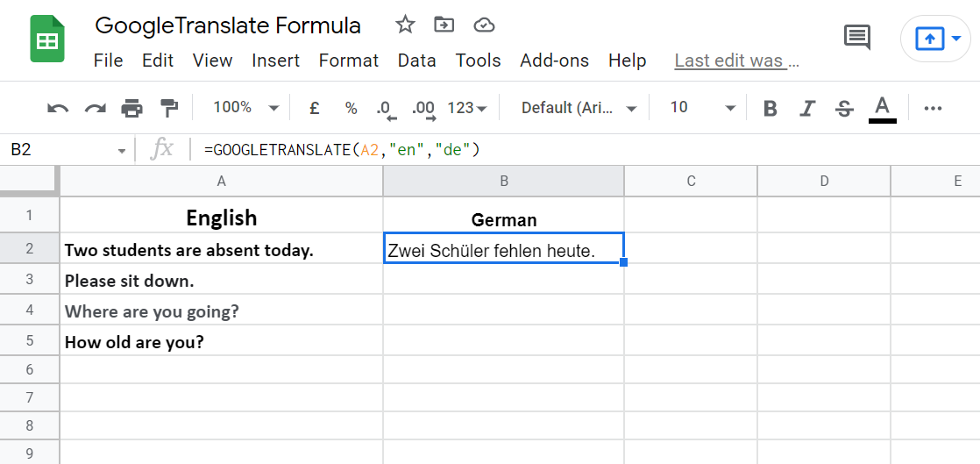Image resolution: width=980 pixels, height=464 pixels.
Task: Open the font size 10 dropdown
Action: (x=702, y=108)
